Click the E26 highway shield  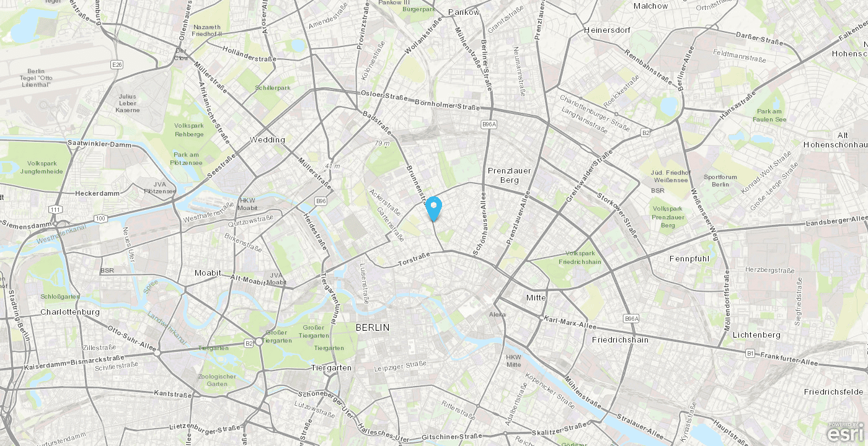117,64
